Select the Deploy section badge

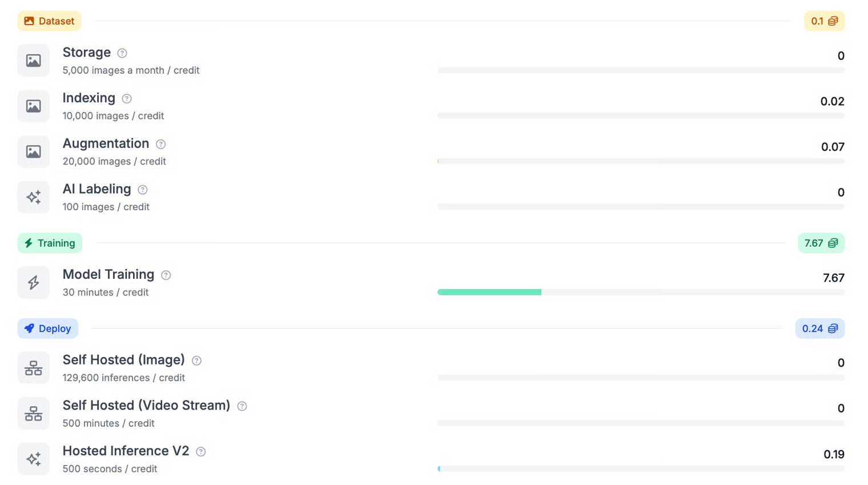(x=48, y=328)
